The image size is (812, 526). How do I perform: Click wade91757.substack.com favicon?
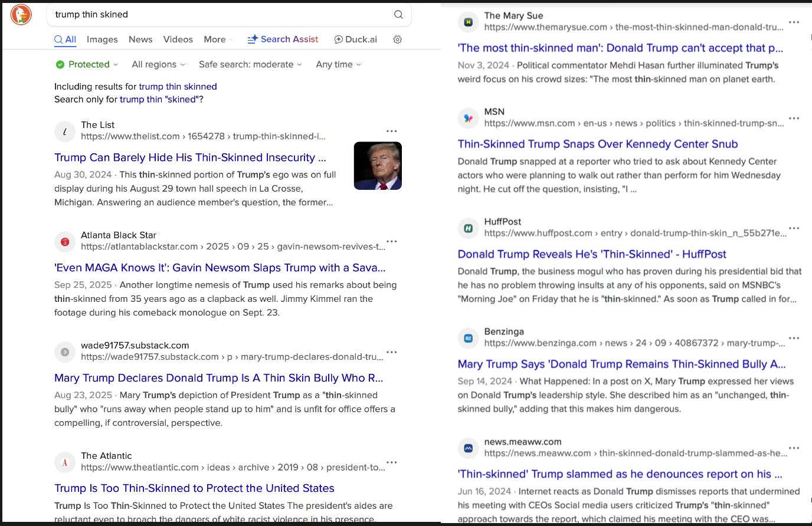tap(65, 352)
